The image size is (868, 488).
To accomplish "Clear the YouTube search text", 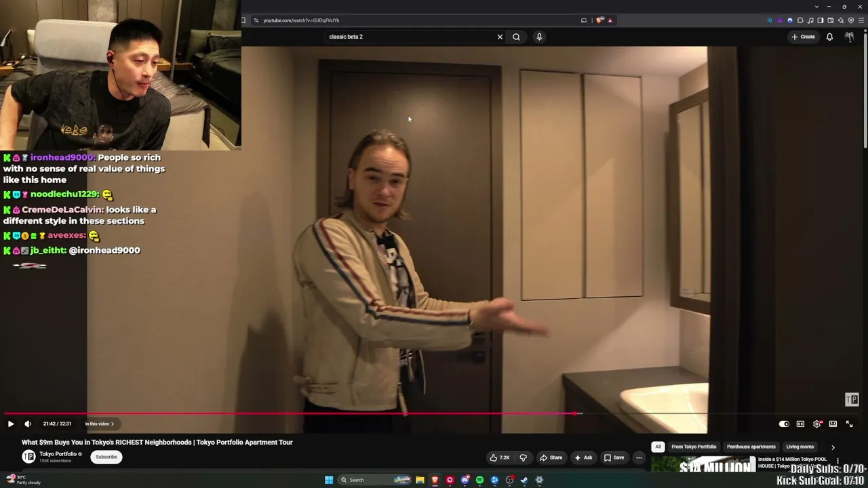I will tap(500, 37).
